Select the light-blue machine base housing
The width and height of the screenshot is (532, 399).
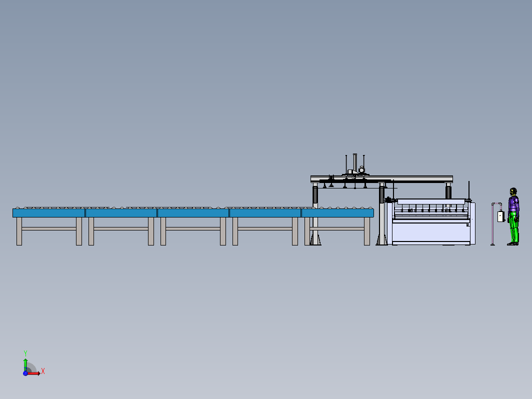[x=431, y=231]
